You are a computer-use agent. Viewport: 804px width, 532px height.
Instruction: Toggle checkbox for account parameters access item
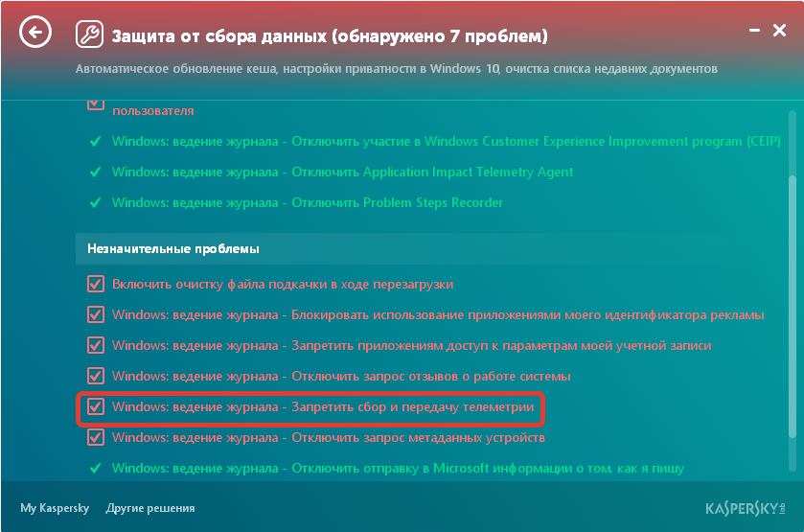pyautogui.click(x=95, y=345)
